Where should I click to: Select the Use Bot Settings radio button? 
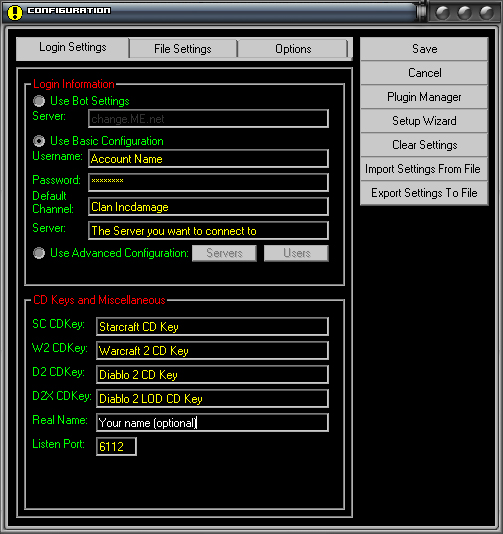(39, 101)
